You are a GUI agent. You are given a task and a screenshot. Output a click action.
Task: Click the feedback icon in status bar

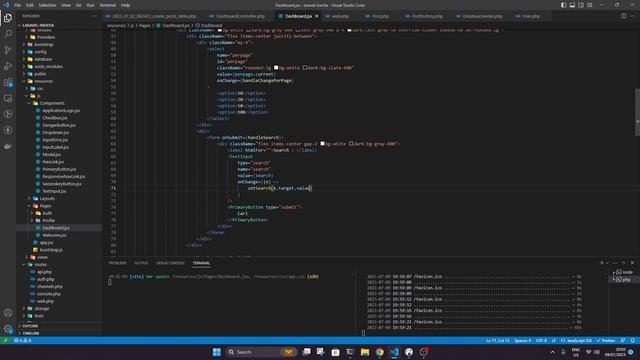(x=623, y=340)
